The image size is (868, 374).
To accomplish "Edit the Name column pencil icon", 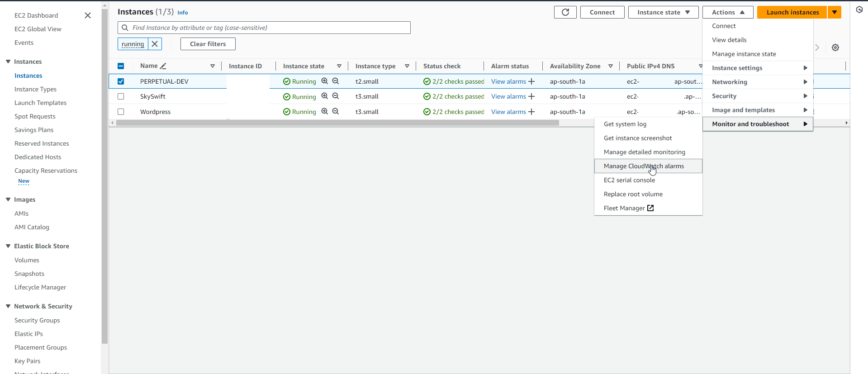I will (163, 66).
